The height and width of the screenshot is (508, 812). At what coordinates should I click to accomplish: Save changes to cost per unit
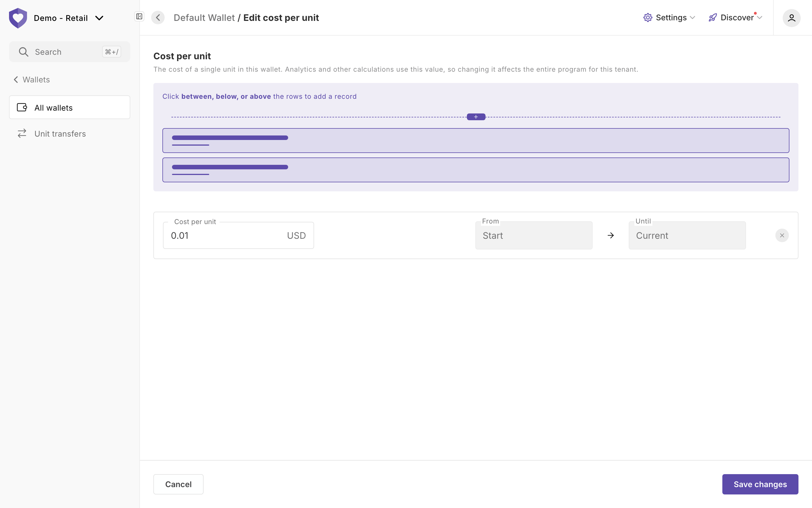[760, 484]
